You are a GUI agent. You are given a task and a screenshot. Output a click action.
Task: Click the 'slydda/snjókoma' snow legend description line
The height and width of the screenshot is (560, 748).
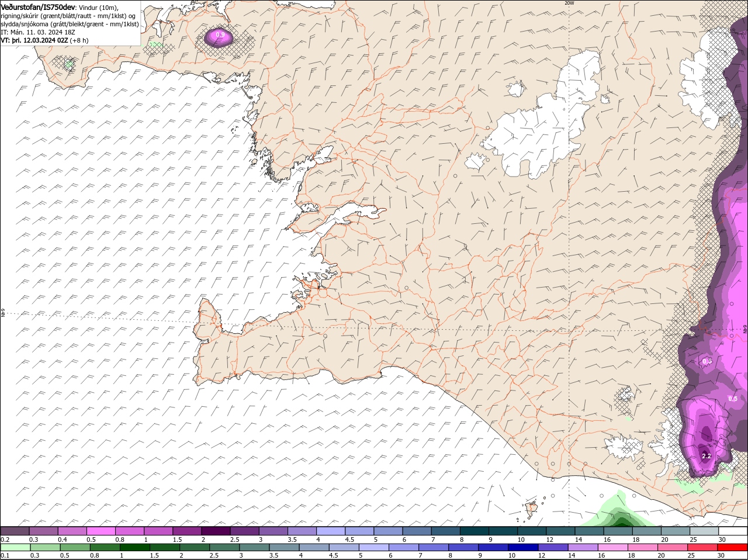tap(70, 24)
